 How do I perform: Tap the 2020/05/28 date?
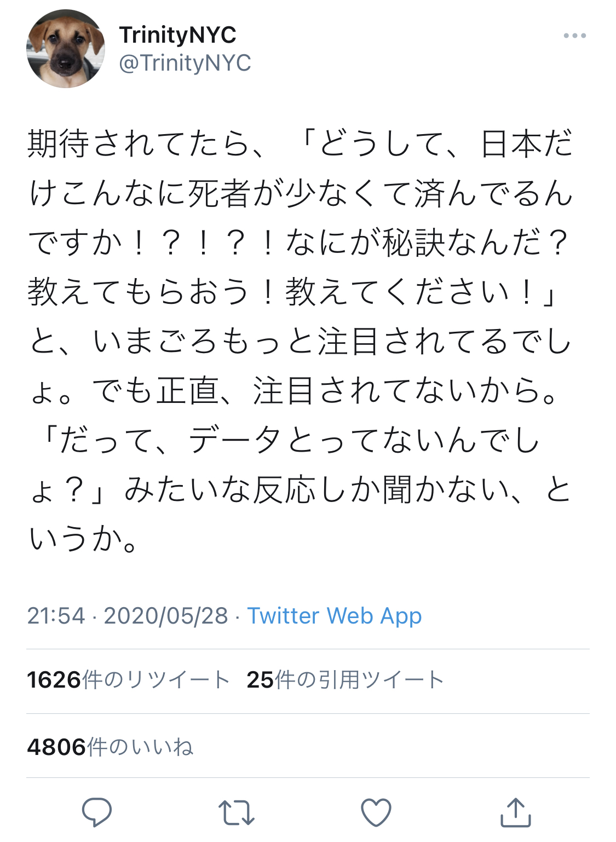pyautogui.click(x=166, y=616)
